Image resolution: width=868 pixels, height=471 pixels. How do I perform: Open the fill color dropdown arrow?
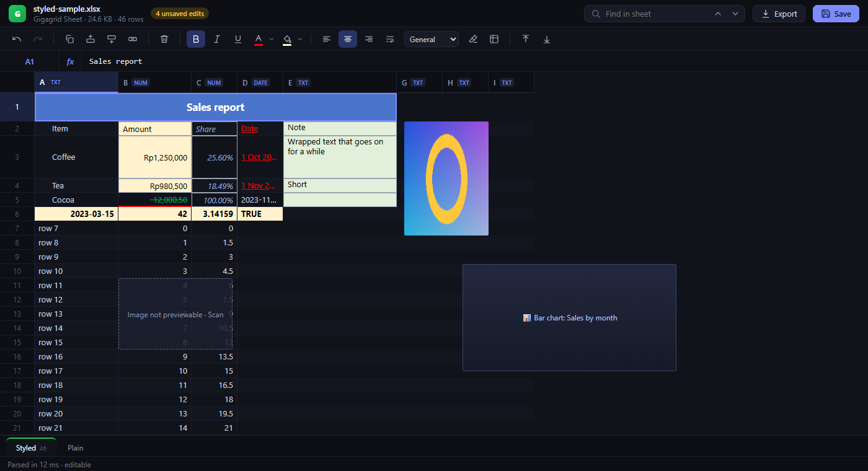[300, 39]
